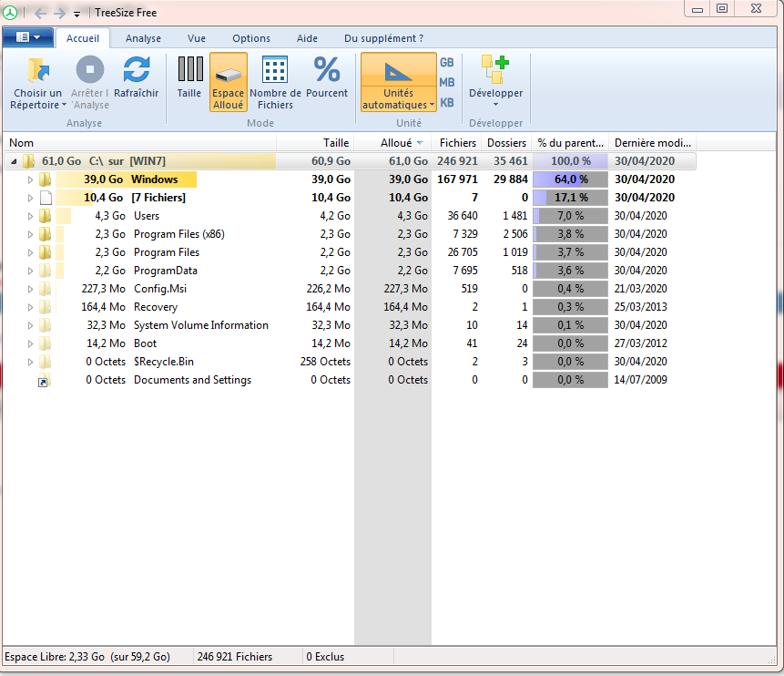Click the Users 7,0 % bar

coord(571,216)
